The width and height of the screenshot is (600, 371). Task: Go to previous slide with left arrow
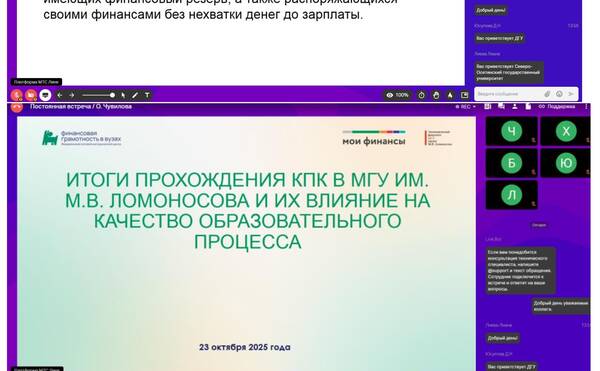click(60, 95)
